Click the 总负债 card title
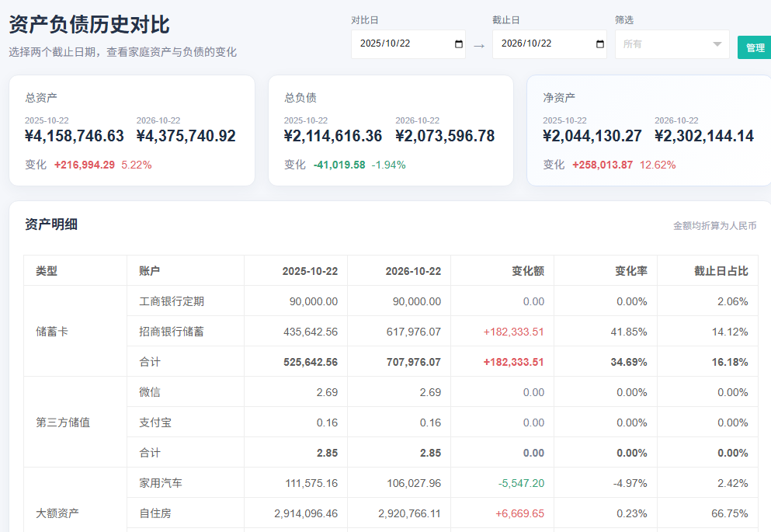This screenshot has height=532, width=771. pyautogui.click(x=300, y=98)
